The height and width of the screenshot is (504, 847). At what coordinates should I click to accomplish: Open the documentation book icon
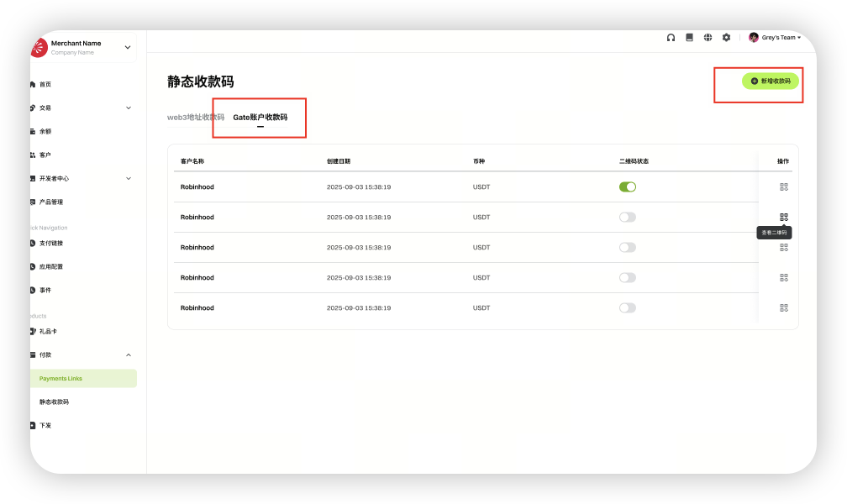point(689,38)
